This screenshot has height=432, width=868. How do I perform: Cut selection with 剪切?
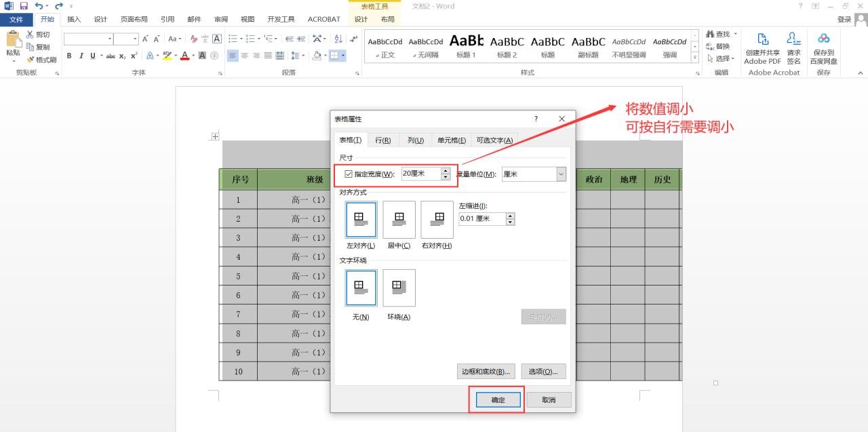pyautogui.click(x=37, y=35)
